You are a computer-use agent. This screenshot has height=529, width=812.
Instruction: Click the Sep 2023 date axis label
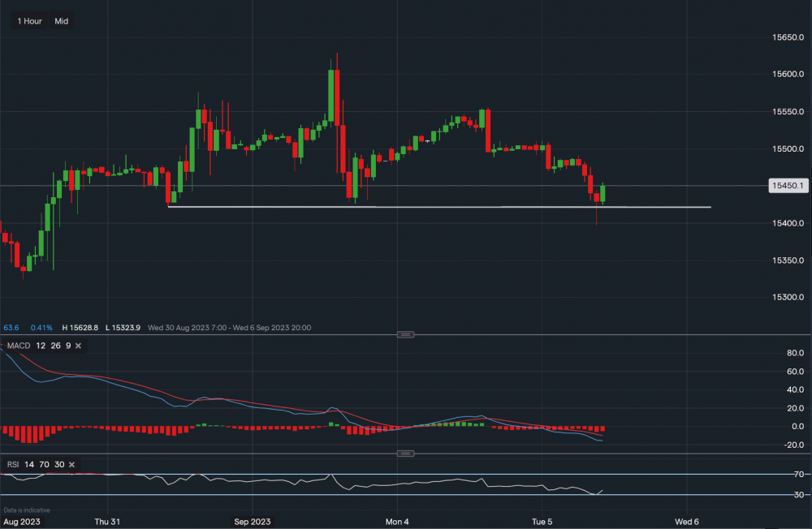(x=253, y=520)
